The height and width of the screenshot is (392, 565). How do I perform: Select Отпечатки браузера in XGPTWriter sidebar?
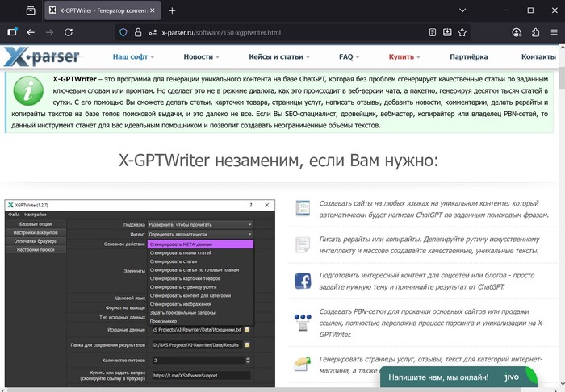point(36,241)
